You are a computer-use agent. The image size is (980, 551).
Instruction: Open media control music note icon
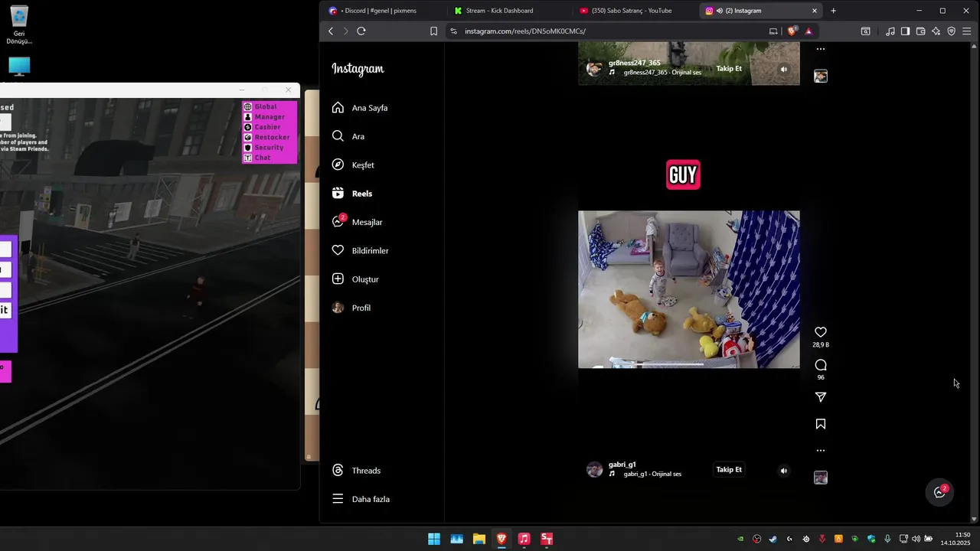(x=890, y=31)
